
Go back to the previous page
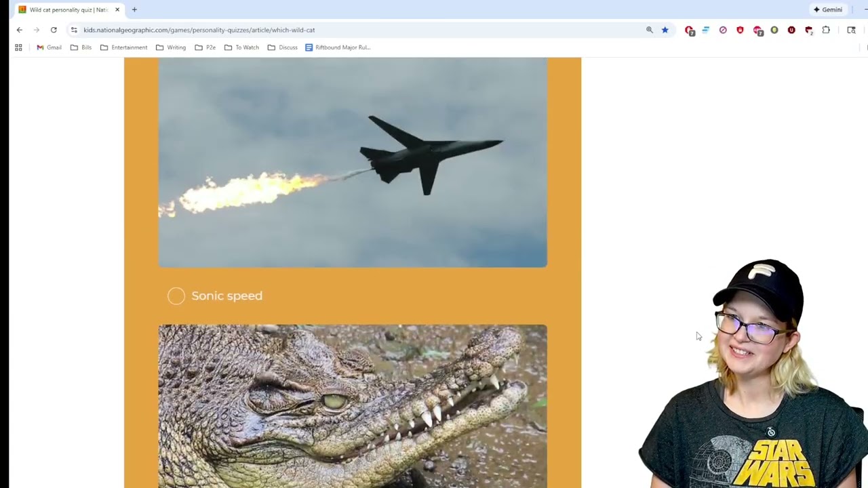tap(20, 30)
